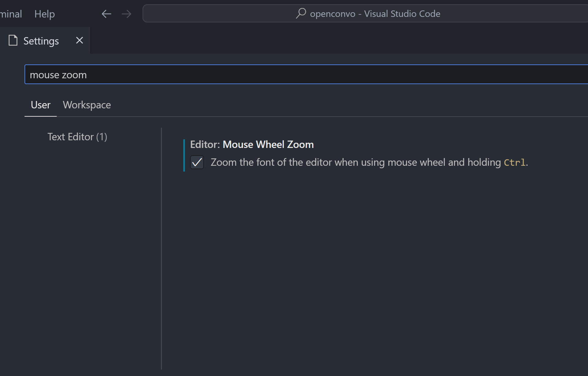Switch to the Workspace settings tab
The image size is (588, 376).
87,105
